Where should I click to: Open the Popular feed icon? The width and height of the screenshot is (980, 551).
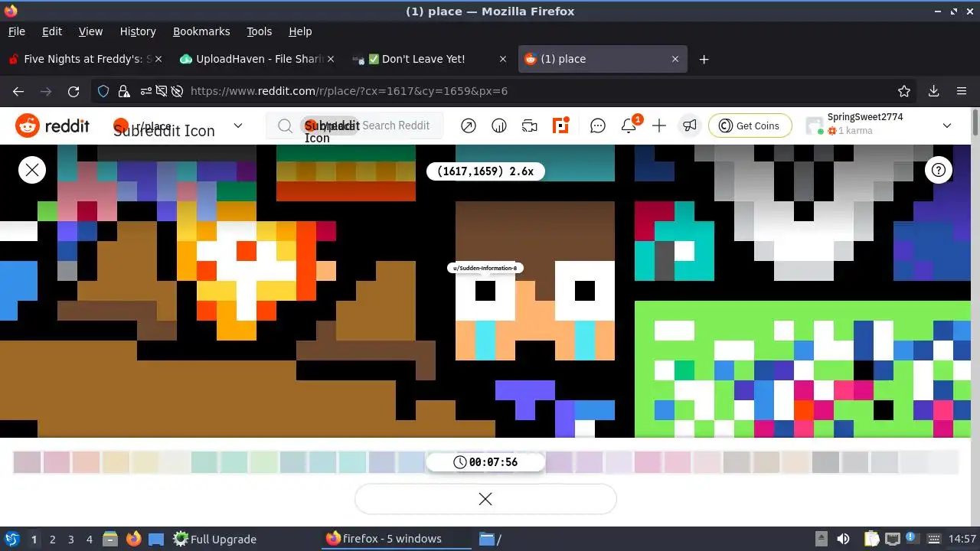point(469,126)
